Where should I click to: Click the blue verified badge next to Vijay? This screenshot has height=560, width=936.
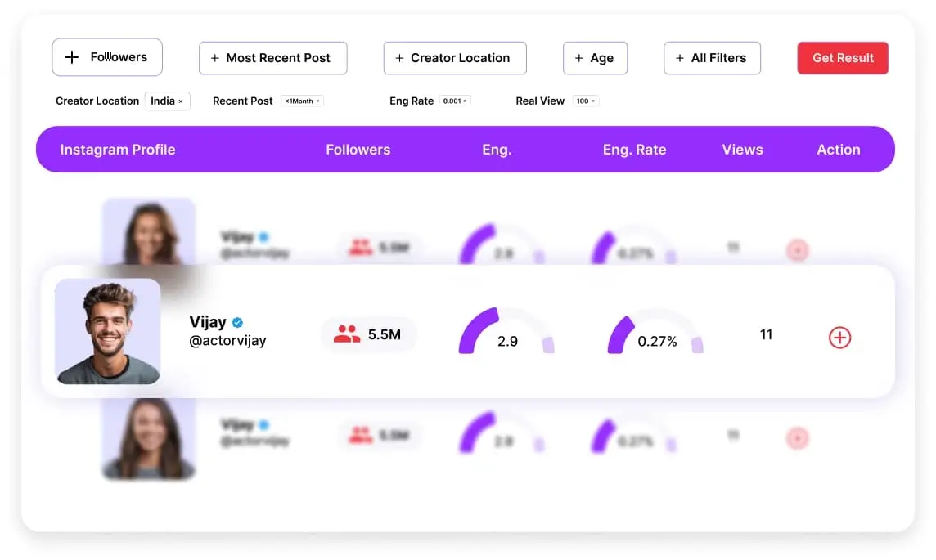point(238,322)
